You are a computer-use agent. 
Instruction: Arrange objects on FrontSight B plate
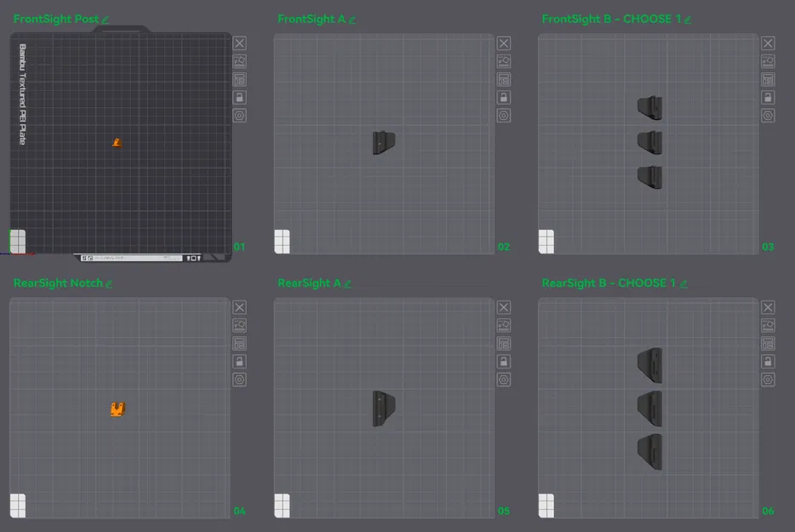[x=768, y=80]
